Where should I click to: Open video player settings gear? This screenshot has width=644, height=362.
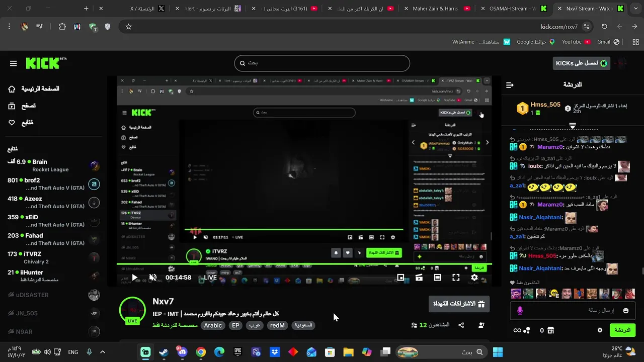[474, 278]
